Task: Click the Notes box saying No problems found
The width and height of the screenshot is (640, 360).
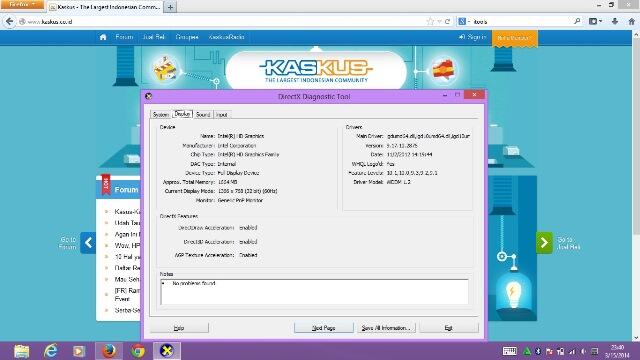Action: [x=314, y=291]
